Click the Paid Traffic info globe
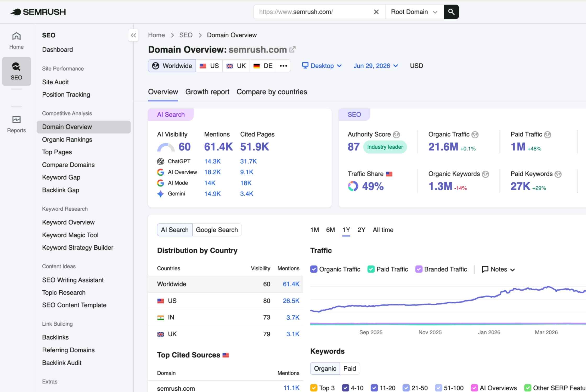The width and height of the screenshot is (586, 392). 548,135
